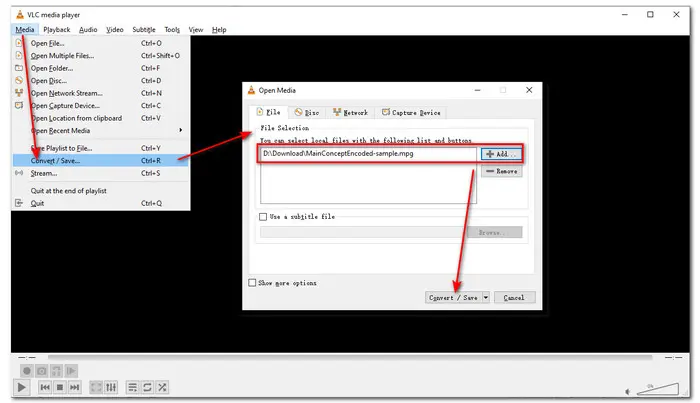Choose Stream... menu entry
This screenshot has width=700, height=403.
[101, 173]
